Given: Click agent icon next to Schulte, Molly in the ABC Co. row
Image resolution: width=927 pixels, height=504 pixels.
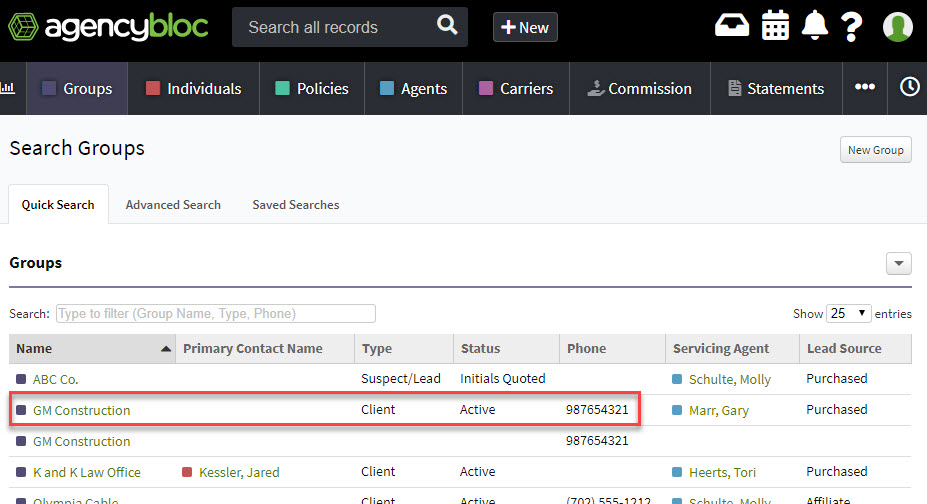Looking at the screenshot, I should pos(678,379).
